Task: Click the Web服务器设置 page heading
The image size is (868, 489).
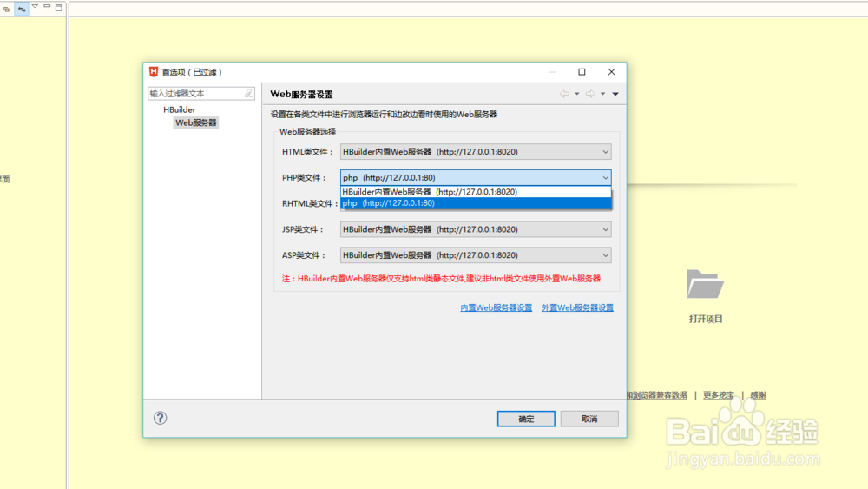Action: pyautogui.click(x=301, y=94)
